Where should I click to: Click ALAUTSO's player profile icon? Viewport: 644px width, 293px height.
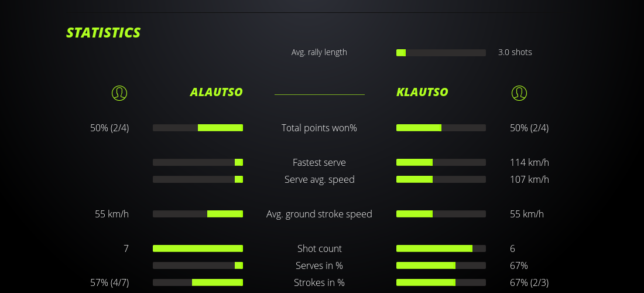(119, 93)
